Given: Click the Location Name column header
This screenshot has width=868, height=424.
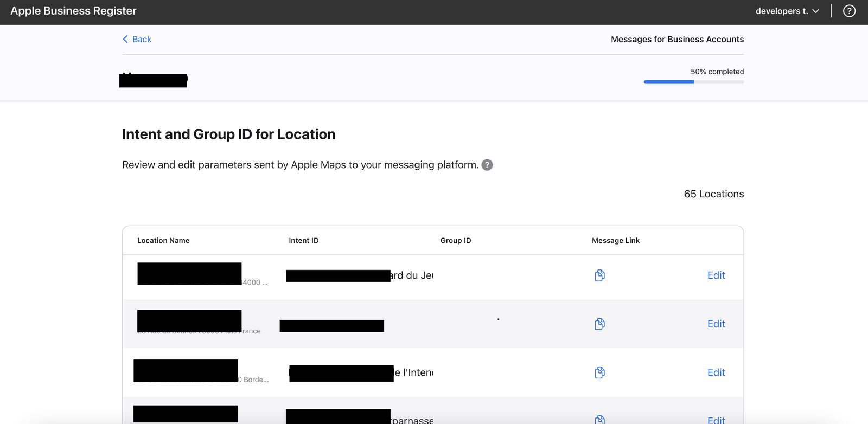Looking at the screenshot, I should [163, 241].
